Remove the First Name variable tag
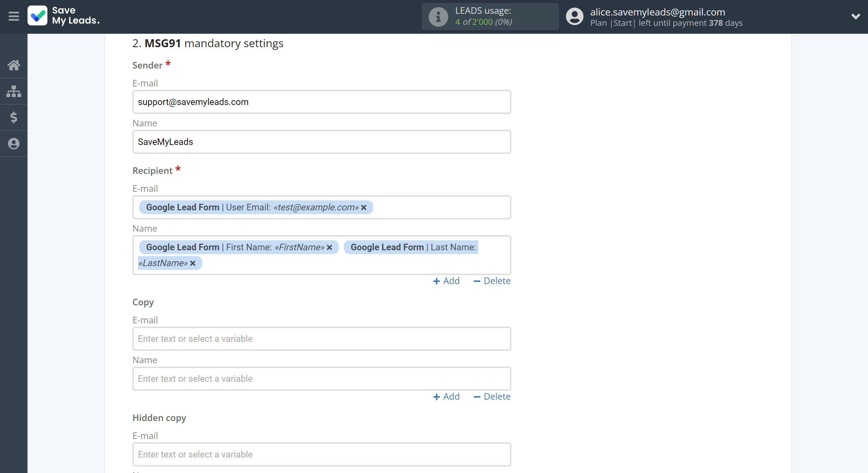868x473 pixels. 329,248
